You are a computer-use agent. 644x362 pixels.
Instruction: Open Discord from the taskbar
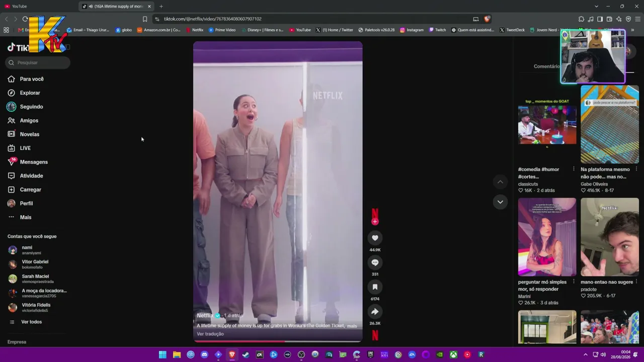pyautogui.click(x=204, y=354)
